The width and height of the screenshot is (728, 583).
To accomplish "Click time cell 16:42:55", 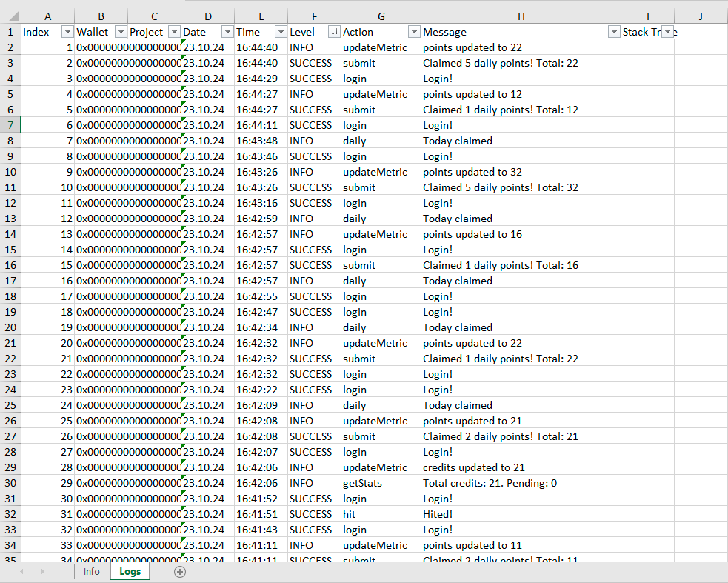I will (x=261, y=296).
